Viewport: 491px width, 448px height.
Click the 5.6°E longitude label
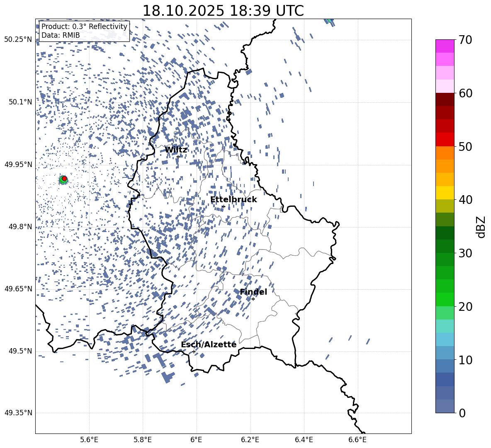click(89, 440)
